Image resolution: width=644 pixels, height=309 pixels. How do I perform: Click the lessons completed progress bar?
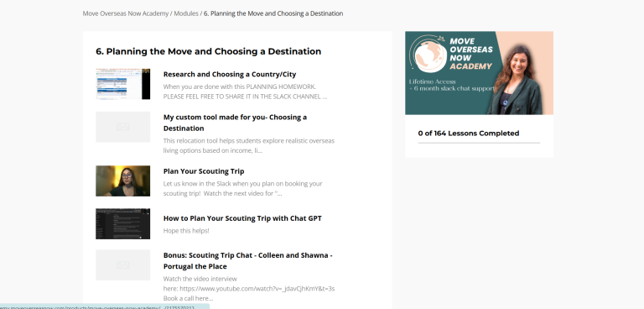point(479,143)
